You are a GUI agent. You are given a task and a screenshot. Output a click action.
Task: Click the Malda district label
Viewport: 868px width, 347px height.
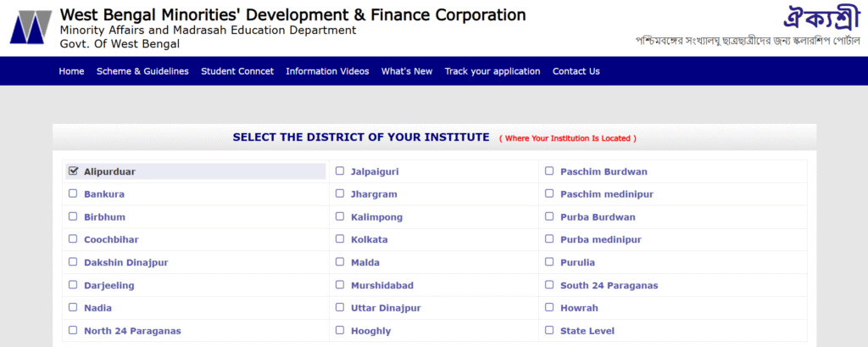[x=365, y=263]
